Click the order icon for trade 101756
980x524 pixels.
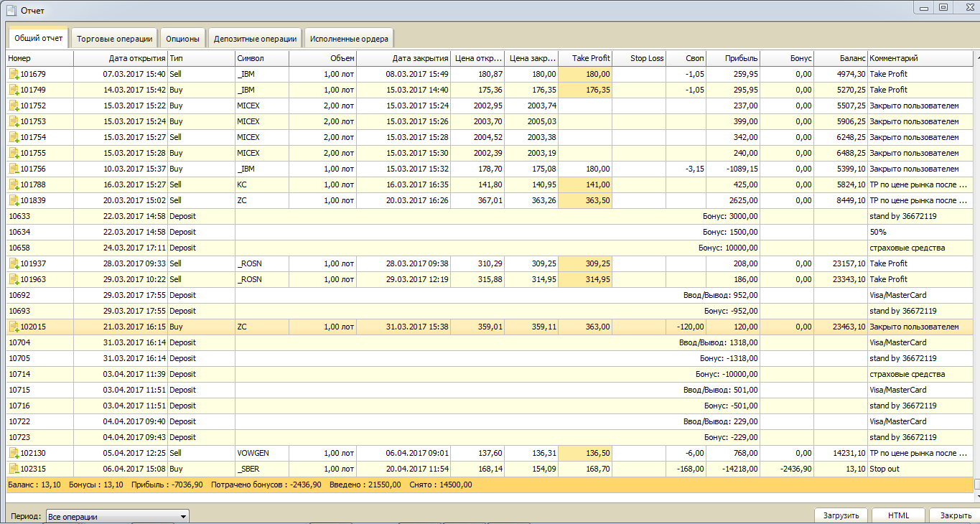pos(14,169)
